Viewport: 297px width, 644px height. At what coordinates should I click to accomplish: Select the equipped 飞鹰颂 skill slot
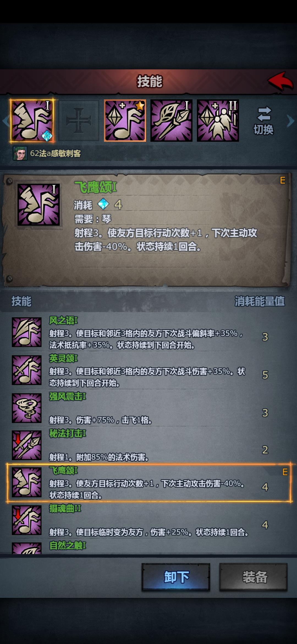[32, 121]
